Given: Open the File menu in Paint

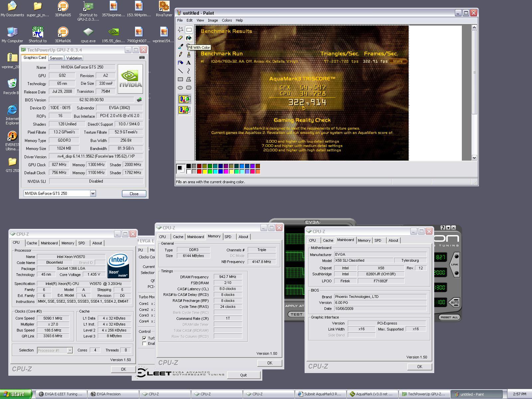Looking at the screenshot, I should (180, 20).
